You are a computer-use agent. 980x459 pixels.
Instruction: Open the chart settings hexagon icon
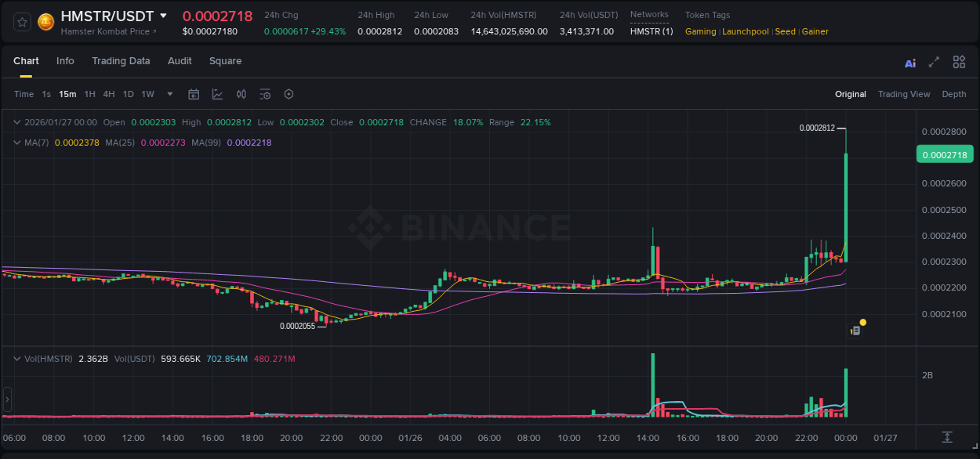point(289,94)
